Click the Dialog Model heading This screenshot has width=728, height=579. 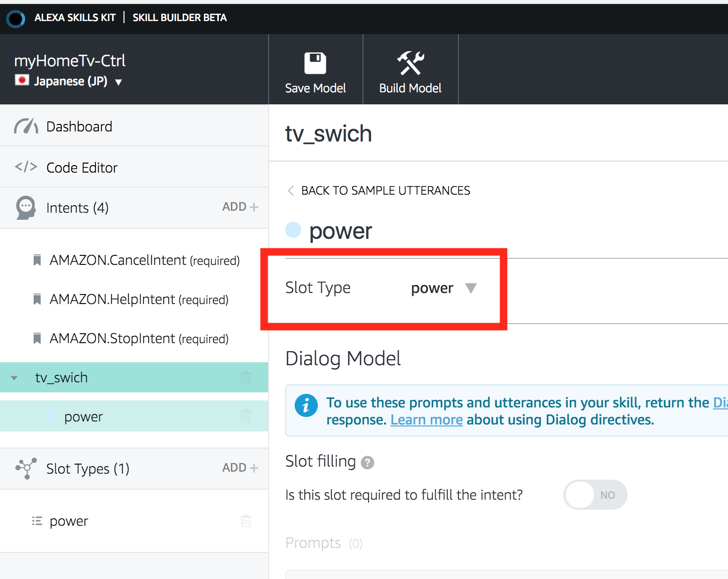tap(343, 359)
